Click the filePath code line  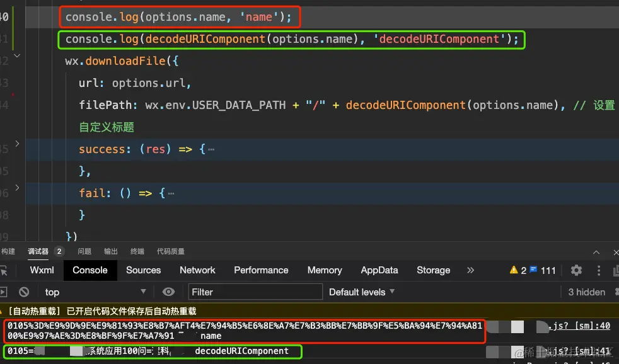click(x=321, y=105)
